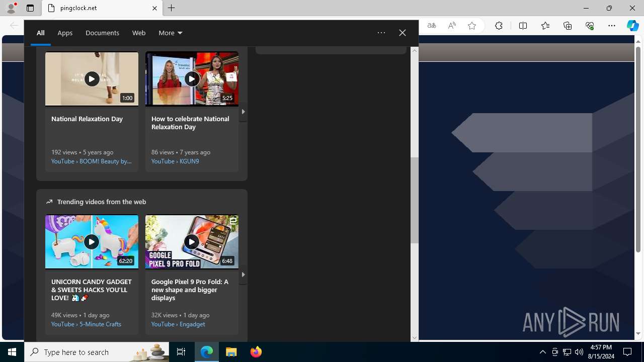Viewport: 644px width, 362px height.
Task: Play the Unicorn Candy Gadget video
Action: tap(92, 242)
